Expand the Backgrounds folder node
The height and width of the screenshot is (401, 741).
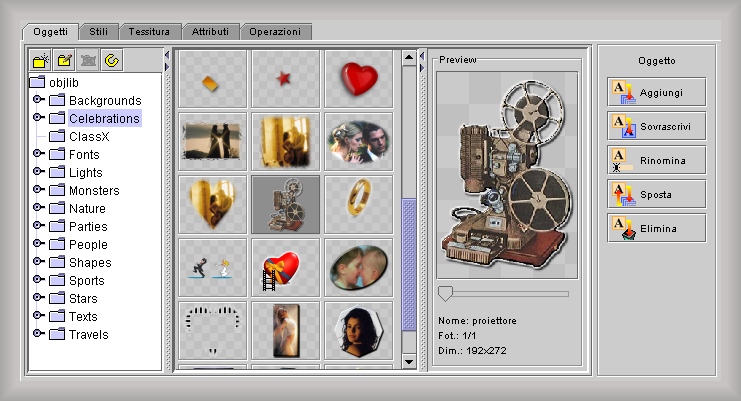(38, 101)
